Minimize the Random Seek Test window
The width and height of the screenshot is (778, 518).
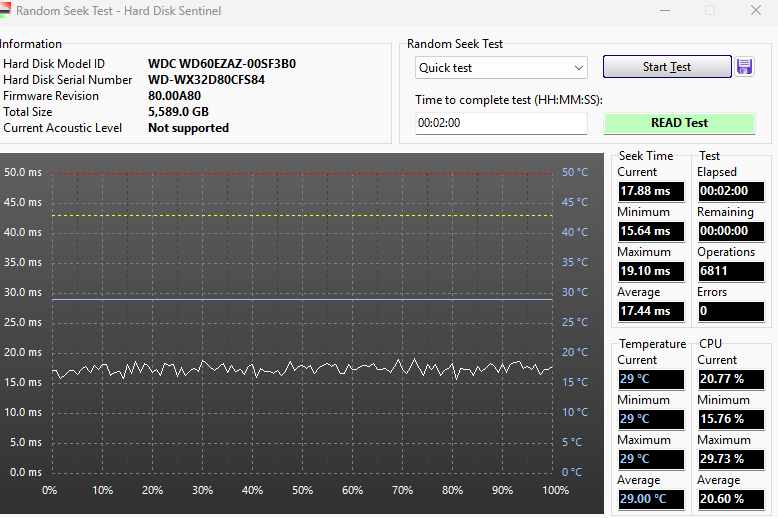tap(665, 10)
